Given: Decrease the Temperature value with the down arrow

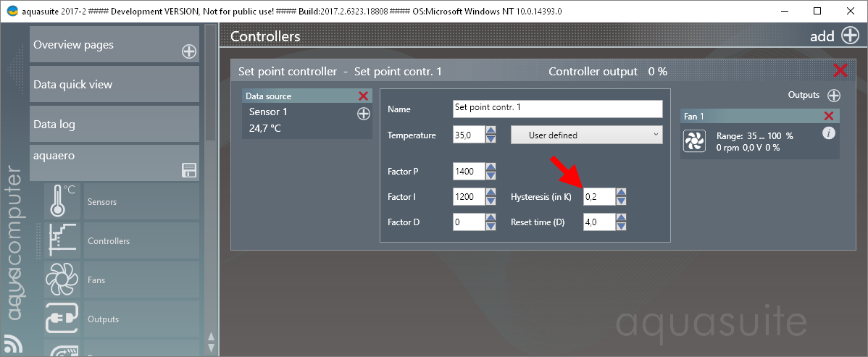Looking at the screenshot, I should coord(491,140).
